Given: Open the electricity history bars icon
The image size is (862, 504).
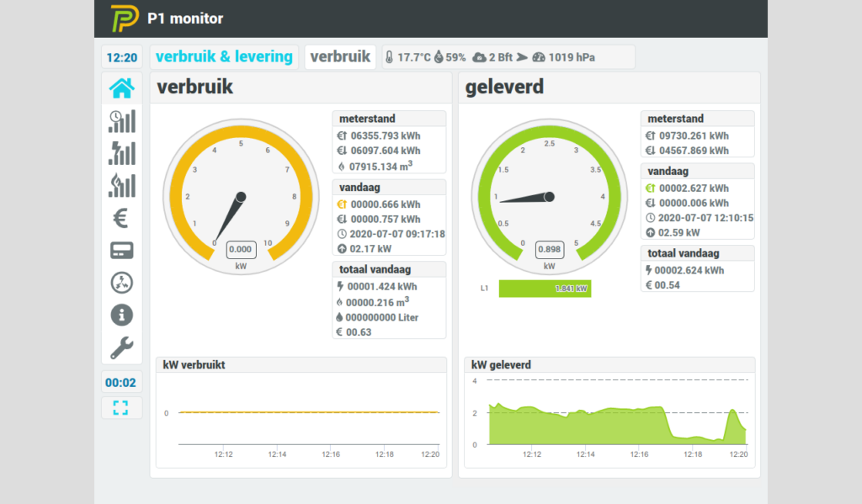Looking at the screenshot, I should click(121, 153).
